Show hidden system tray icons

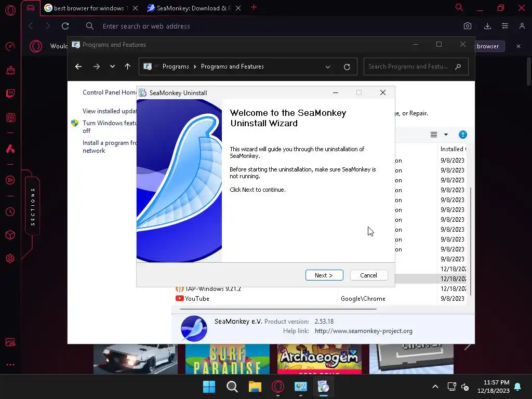pyautogui.click(x=435, y=387)
